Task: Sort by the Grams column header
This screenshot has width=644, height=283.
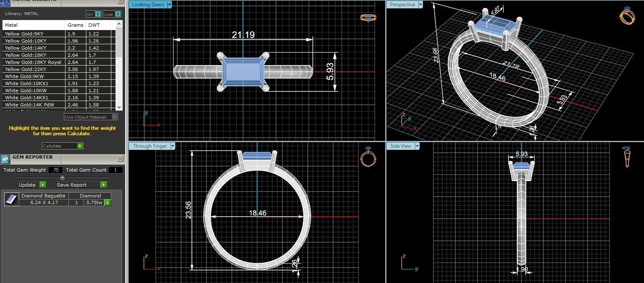Action: click(x=76, y=25)
